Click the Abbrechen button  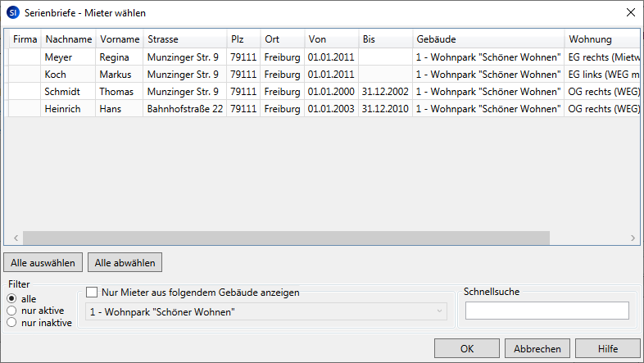pyautogui.click(x=537, y=348)
